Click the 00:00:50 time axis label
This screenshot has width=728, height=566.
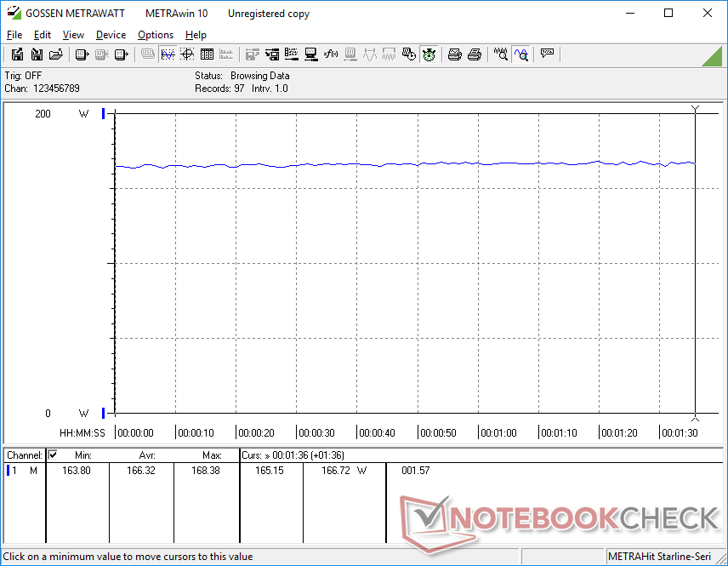(x=438, y=433)
